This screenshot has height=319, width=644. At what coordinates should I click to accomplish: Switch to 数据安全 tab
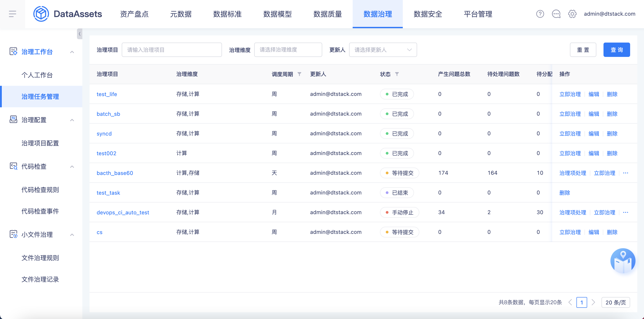[x=428, y=14]
